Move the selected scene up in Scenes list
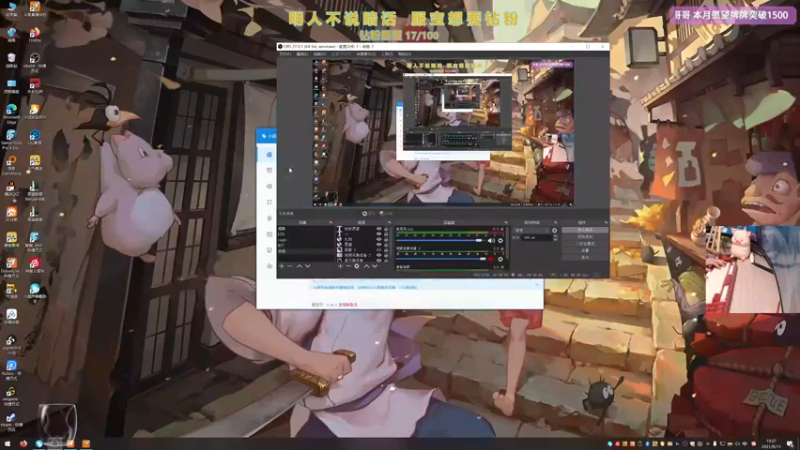 pyautogui.click(x=299, y=266)
